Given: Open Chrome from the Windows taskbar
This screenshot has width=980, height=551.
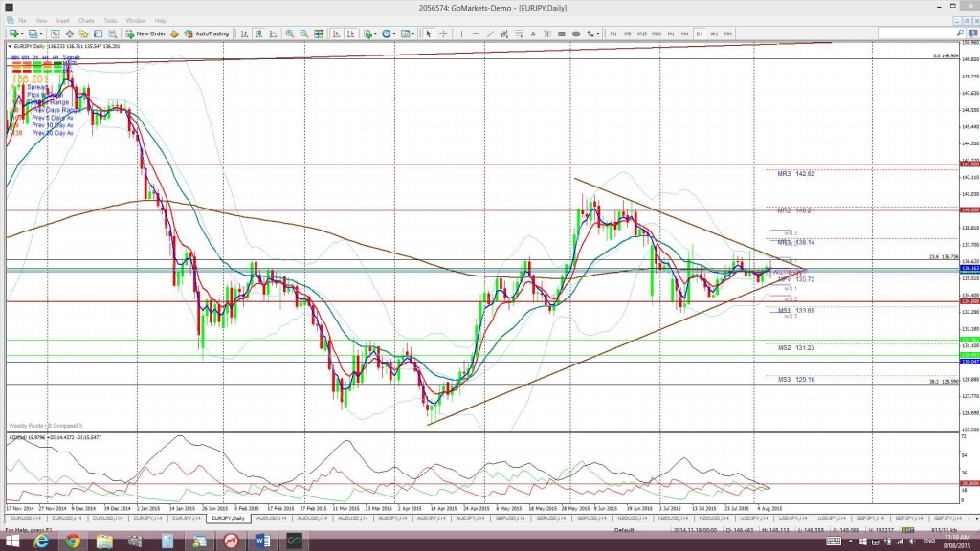Looking at the screenshot, I should (x=73, y=541).
